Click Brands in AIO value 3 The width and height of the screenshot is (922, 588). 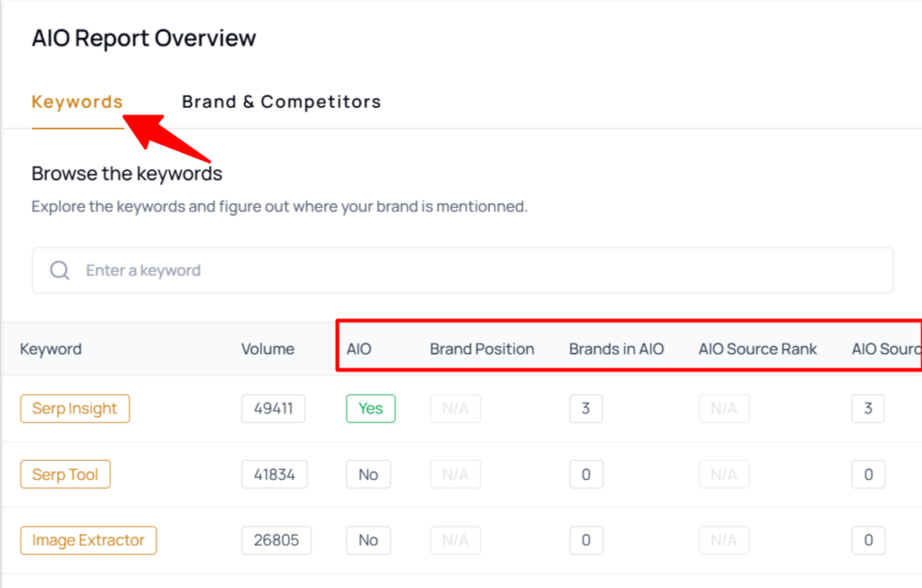click(585, 409)
